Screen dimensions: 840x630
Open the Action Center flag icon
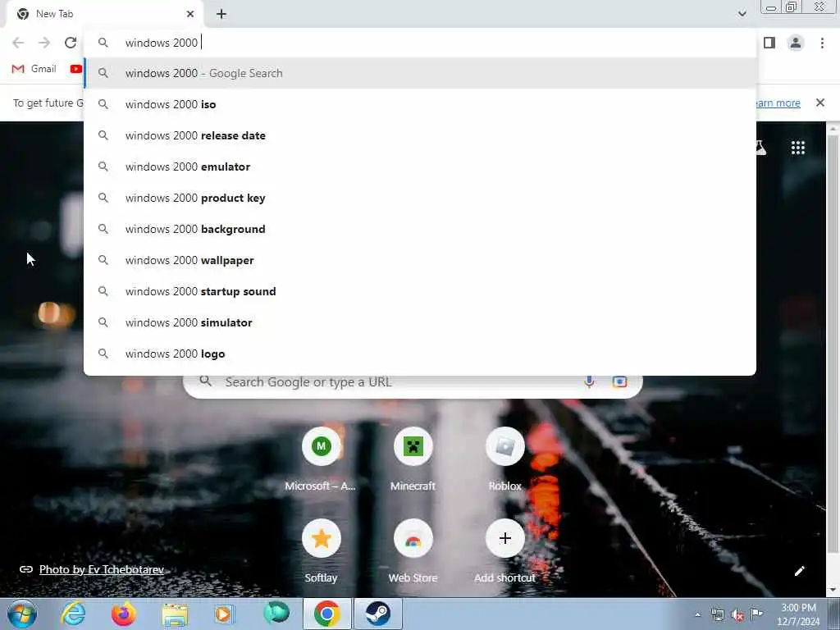[756, 614]
